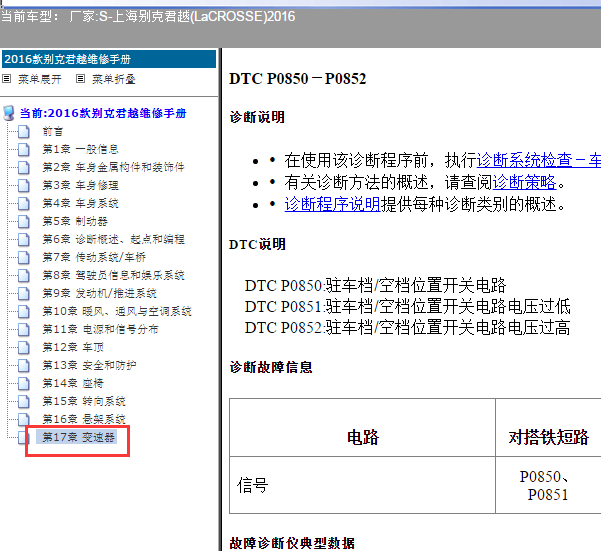Click the page icon beside 第5章 制动器

pyautogui.click(x=24, y=221)
